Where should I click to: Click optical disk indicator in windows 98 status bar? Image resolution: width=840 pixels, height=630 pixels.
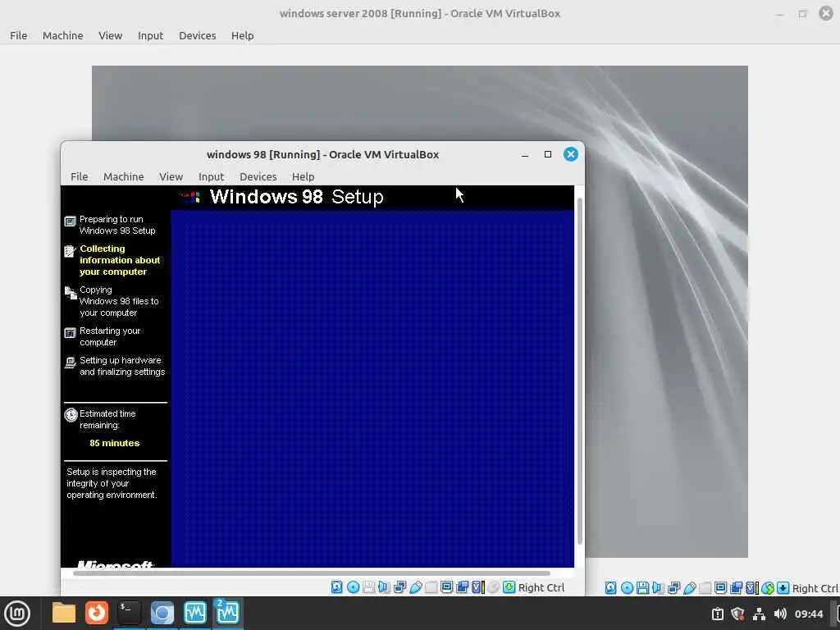click(353, 587)
